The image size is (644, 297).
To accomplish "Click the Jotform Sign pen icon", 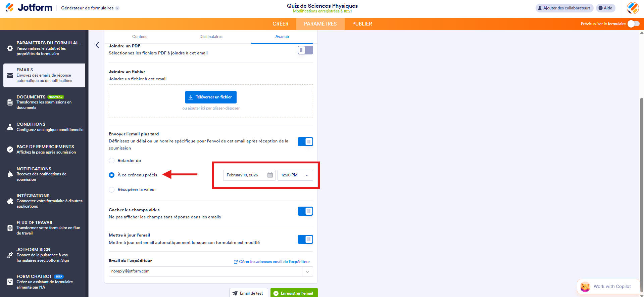I will pyautogui.click(x=10, y=255).
